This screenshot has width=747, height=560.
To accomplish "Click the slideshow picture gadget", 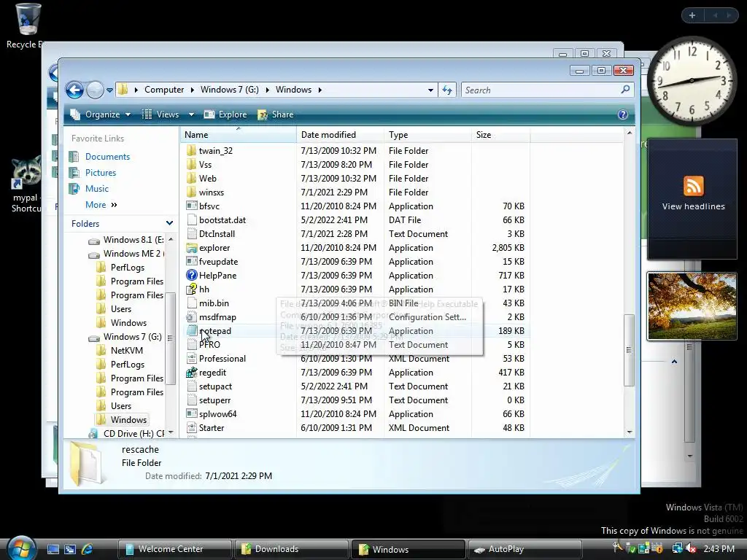I will click(x=692, y=306).
